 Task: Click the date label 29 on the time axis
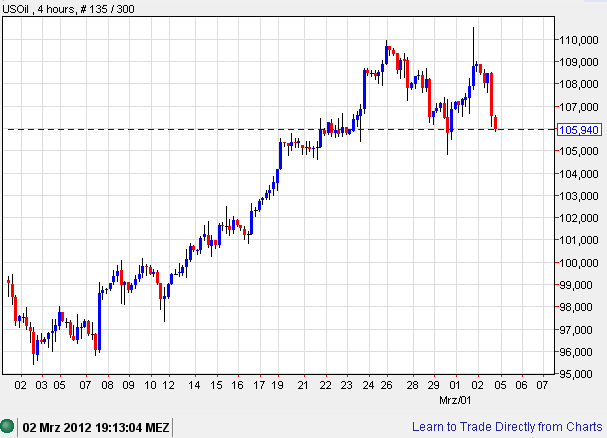(434, 385)
